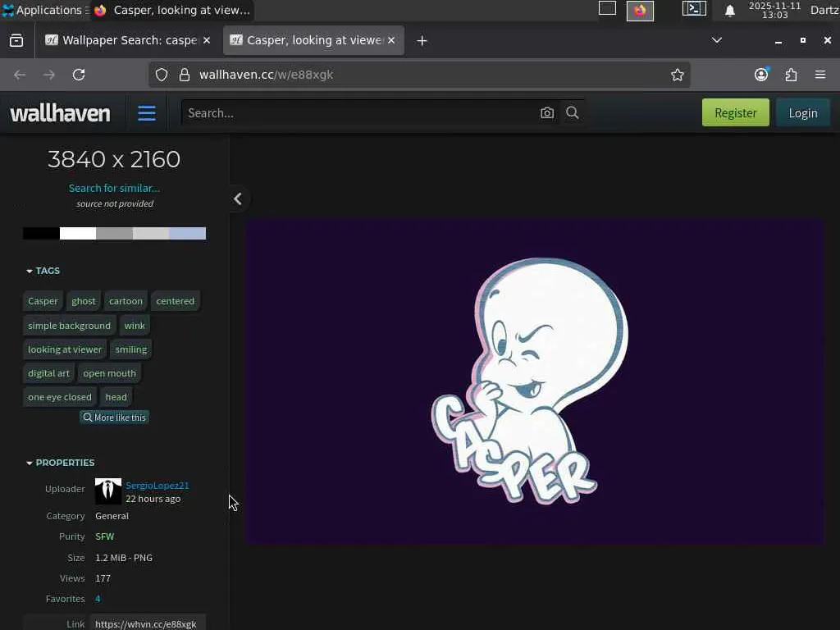The image size is (840, 630).
Task: Click the Login button
Action: [x=803, y=112]
